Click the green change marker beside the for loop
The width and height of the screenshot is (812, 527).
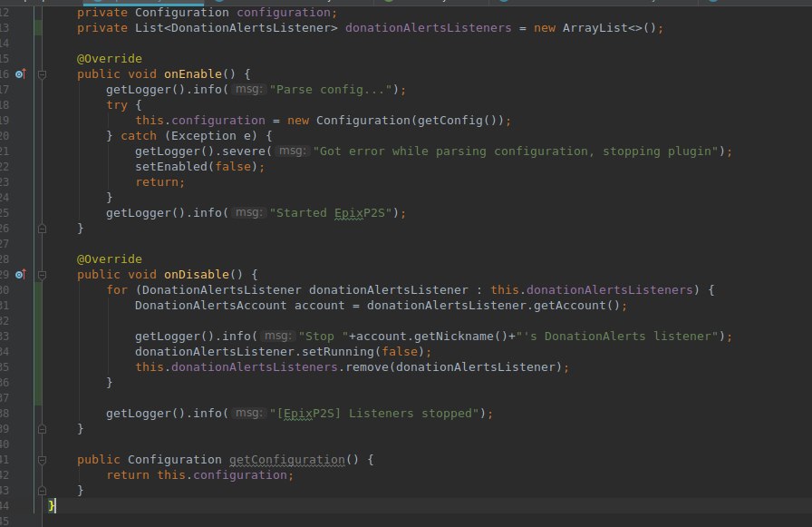pos(38,344)
